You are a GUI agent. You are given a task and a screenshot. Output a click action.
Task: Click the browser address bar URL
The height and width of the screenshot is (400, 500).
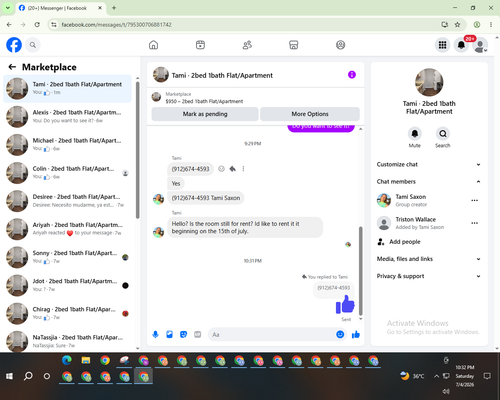(x=116, y=25)
